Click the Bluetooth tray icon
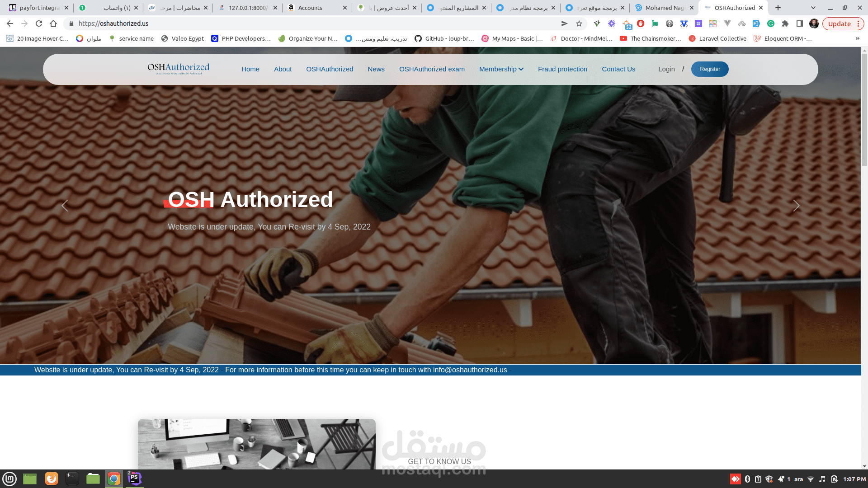 747,479
